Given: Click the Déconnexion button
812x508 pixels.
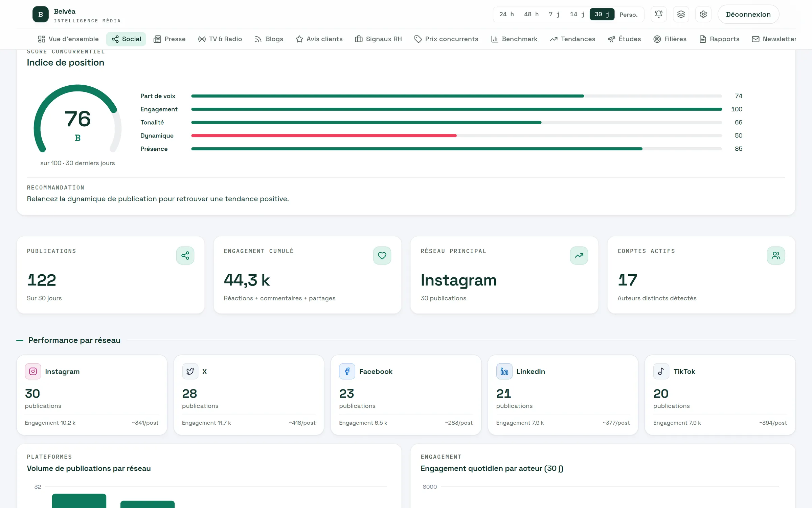Looking at the screenshot, I should click(748, 14).
